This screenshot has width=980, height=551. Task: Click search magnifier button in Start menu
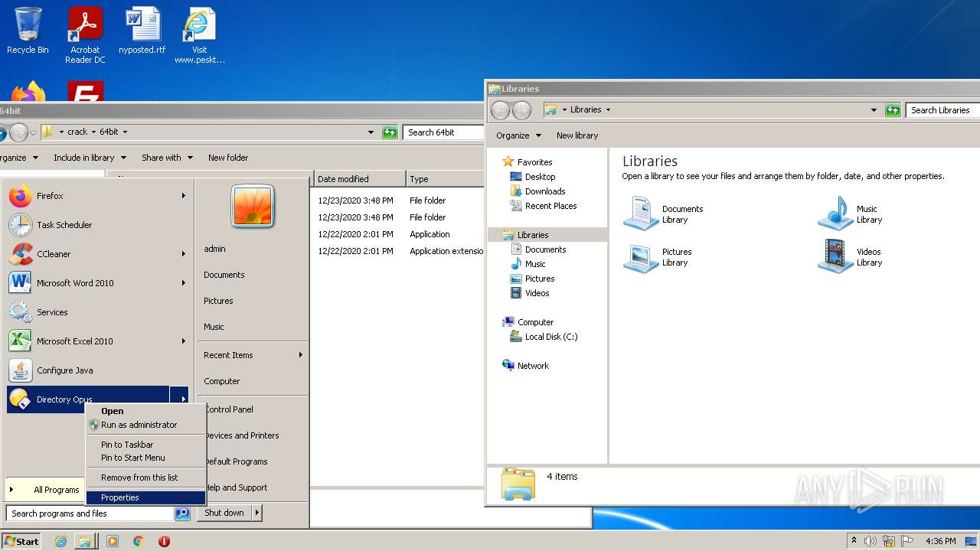182,514
